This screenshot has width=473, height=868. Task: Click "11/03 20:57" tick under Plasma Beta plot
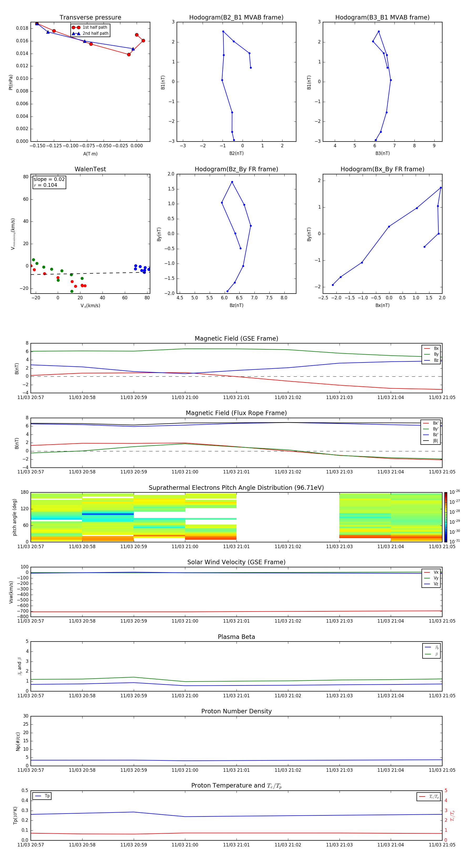(x=31, y=695)
